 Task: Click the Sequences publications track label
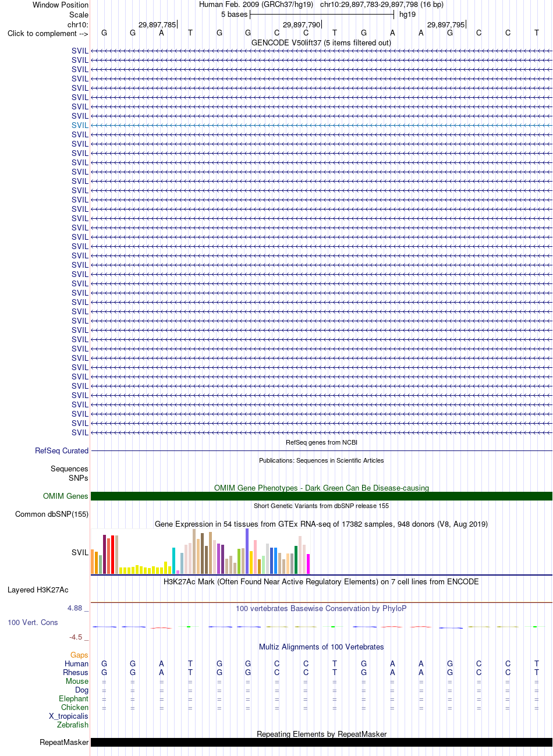coord(69,468)
